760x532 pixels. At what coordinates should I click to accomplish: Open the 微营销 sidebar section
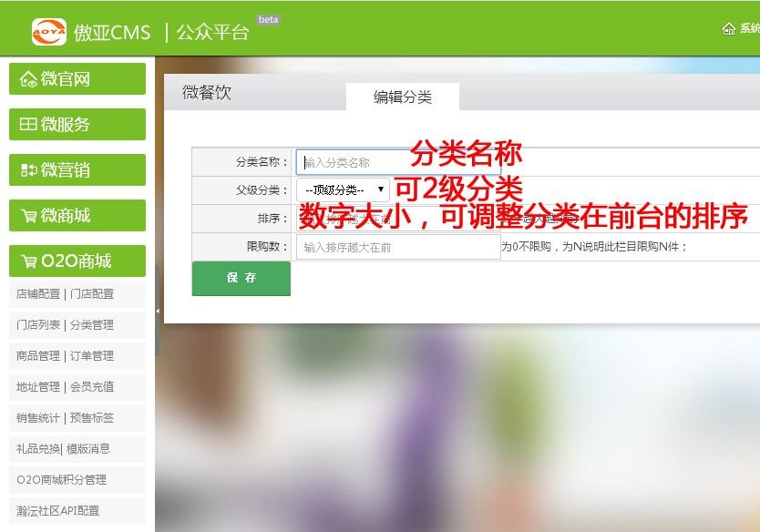(77, 170)
